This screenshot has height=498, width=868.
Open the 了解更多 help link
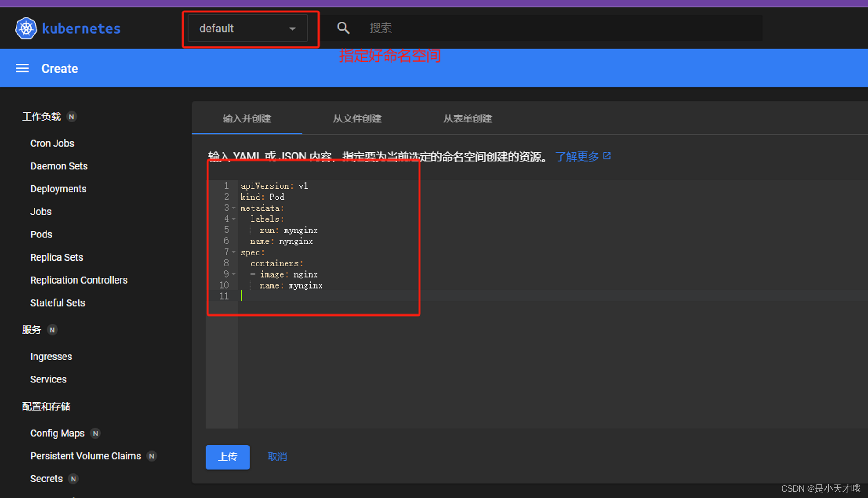point(576,156)
